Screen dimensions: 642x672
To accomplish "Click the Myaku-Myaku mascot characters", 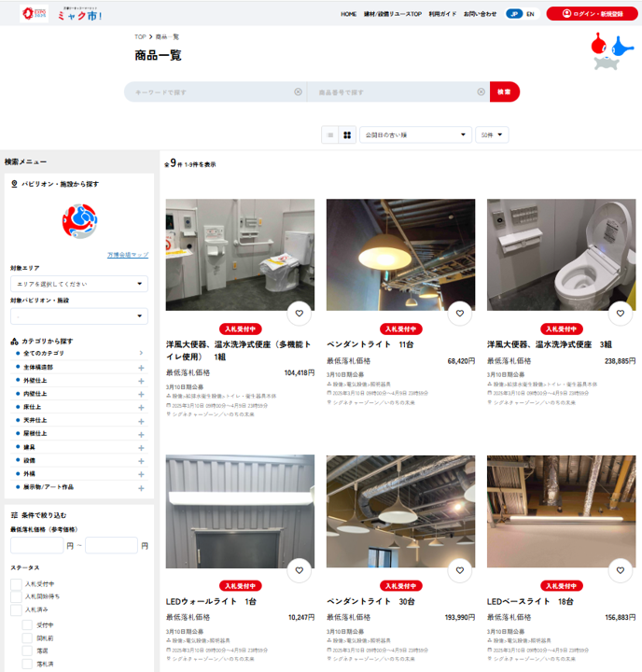I will pos(612,51).
